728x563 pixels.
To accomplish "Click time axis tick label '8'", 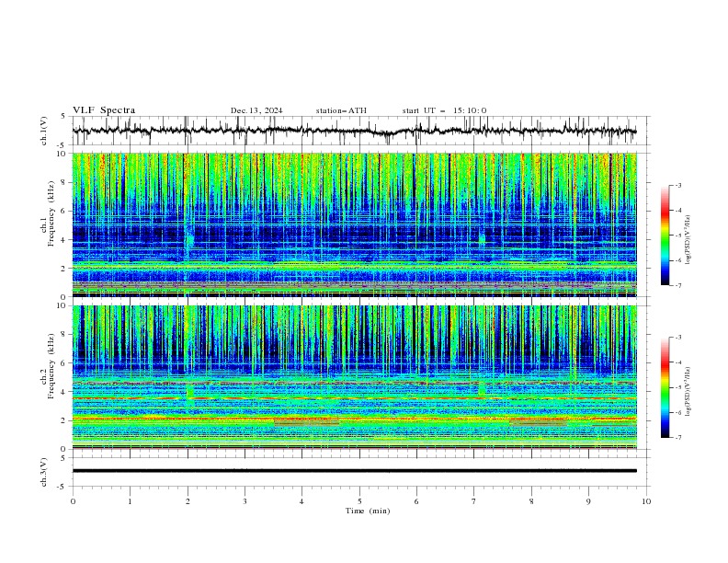I will tap(531, 501).
